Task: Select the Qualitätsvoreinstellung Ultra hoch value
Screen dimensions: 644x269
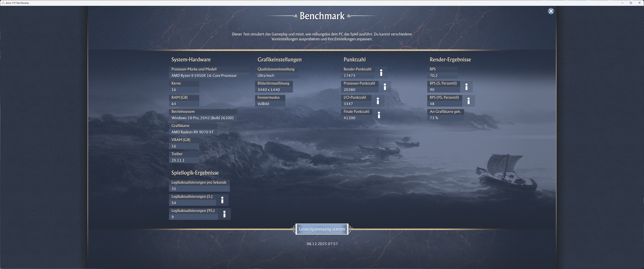Action: click(x=266, y=75)
